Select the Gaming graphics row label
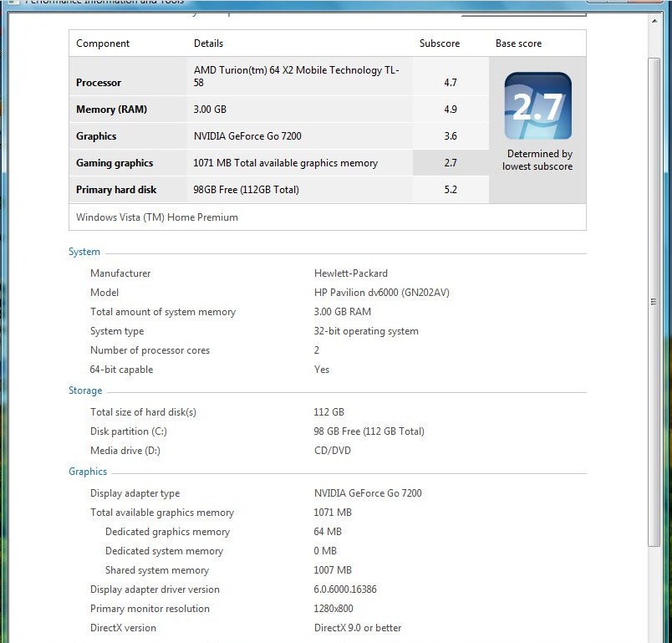Image resolution: width=672 pixels, height=643 pixels. click(115, 163)
